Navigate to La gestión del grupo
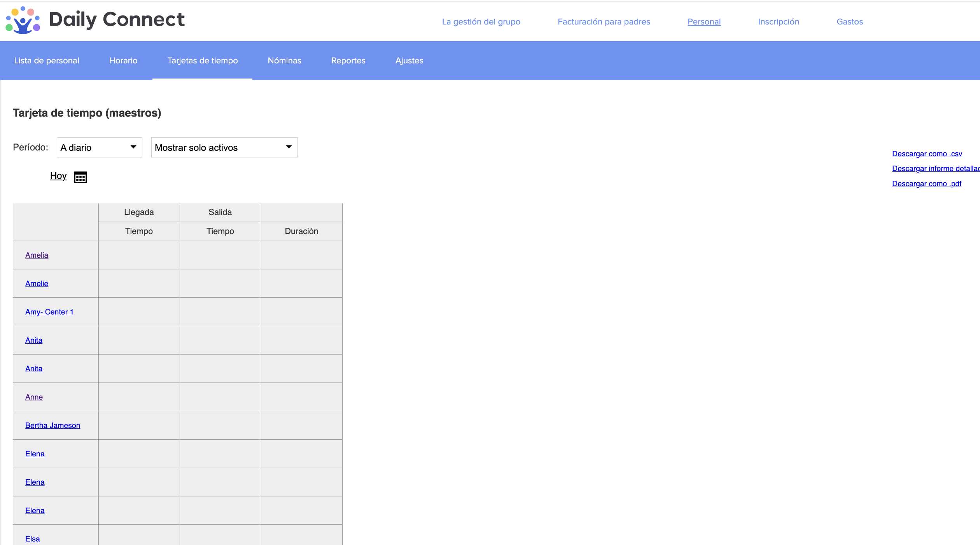This screenshot has height=545, width=980. tap(481, 22)
